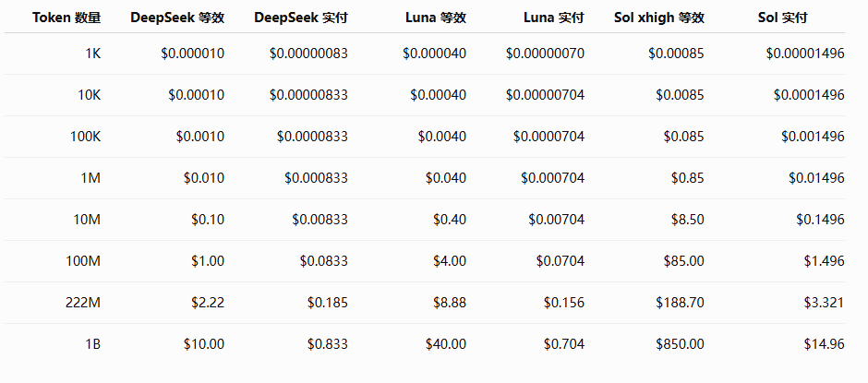Click the "Luna 实付" column header
Viewport: 868px width, 383px height.
pyautogui.click(x=553, y=18)
